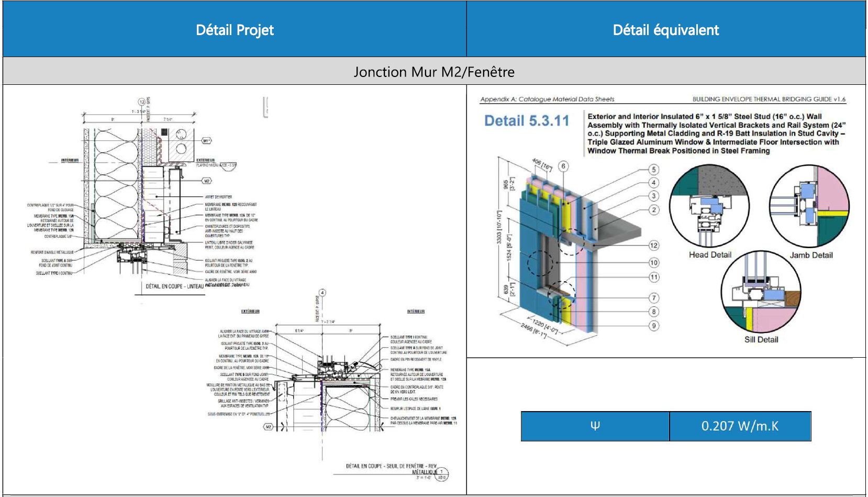Screen dimensions: 868x497
Task: Select the Détail équivalent column header
Action: 665,30
